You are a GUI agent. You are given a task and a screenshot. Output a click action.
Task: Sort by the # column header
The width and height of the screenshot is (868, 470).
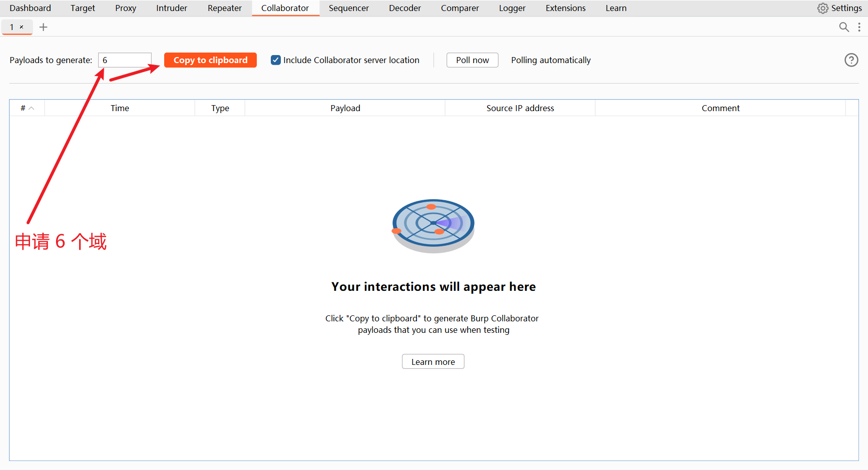click(27, 108)
